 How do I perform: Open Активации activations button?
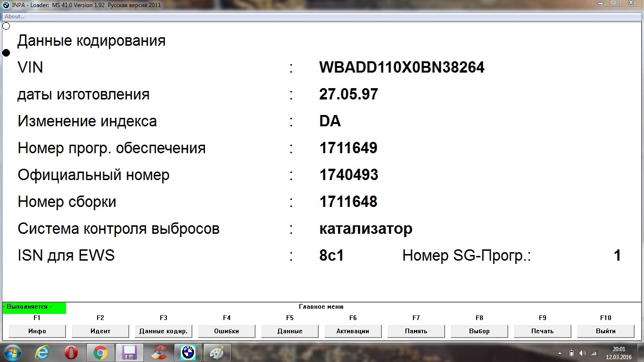[353, 331]
